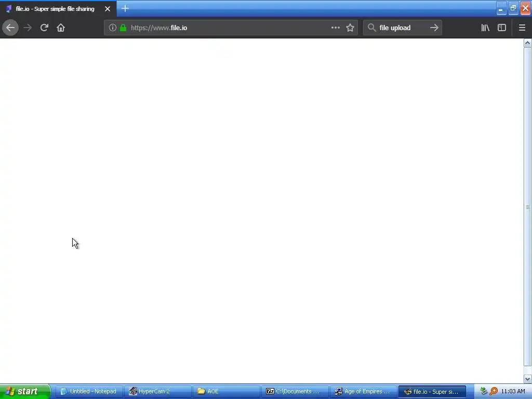The width and height of the screenshot is (532, 399).
Task: Switch to Age of Empires taskbar item
Action: coord(364,391)
